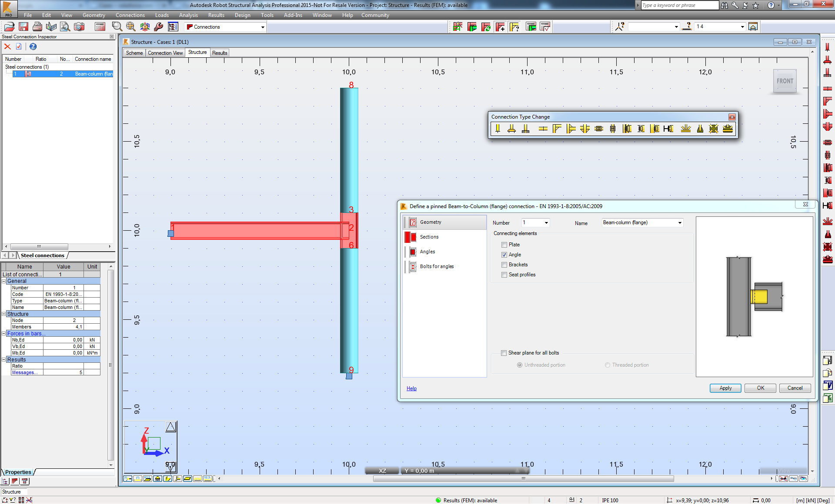Click the frame knee icon in right toolbar
The width and height of the screenshot is (835, 504).
[x=828, y=101]
